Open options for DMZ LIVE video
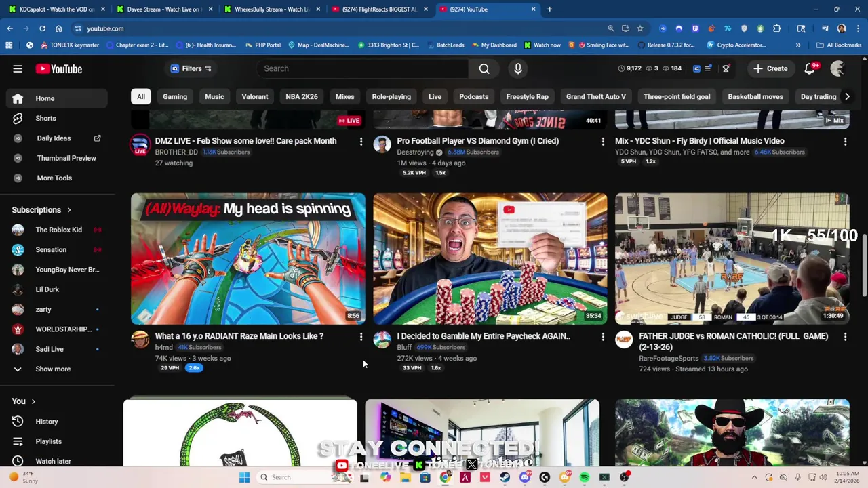This screenshot has height=488, width=868. point(361,142)
